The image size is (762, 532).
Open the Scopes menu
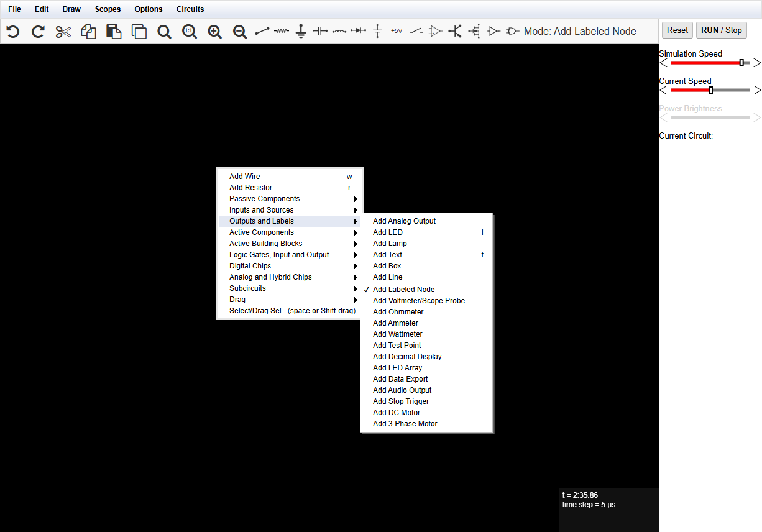[x=108, y=9]
